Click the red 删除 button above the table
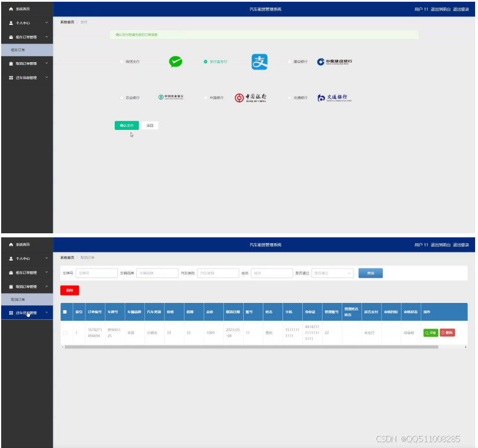 tap(70, 290)
